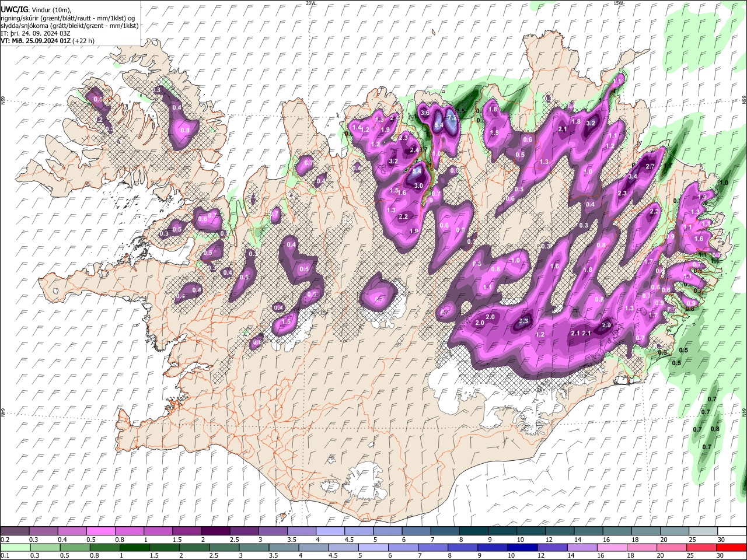This screenshot has height=560, width=747.
Task: Click the '2.7' value in east Iceland
Action: [651, 166]
